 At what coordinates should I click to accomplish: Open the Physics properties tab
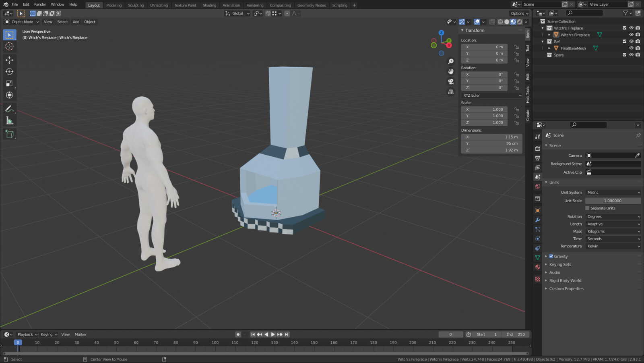537,239
